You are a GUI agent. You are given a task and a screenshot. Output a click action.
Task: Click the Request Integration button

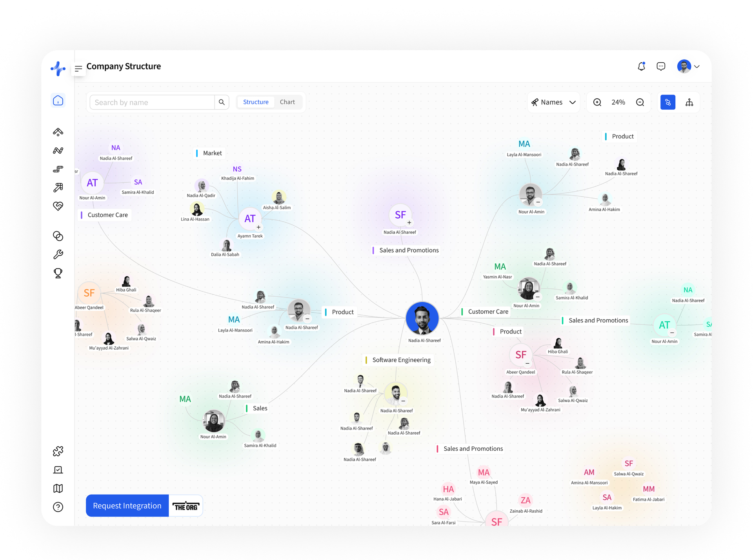(127, 506)
